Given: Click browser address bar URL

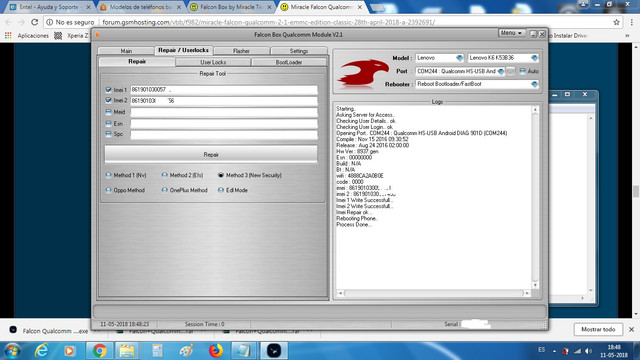Looking at the screenshot, I should click(268, 22).
